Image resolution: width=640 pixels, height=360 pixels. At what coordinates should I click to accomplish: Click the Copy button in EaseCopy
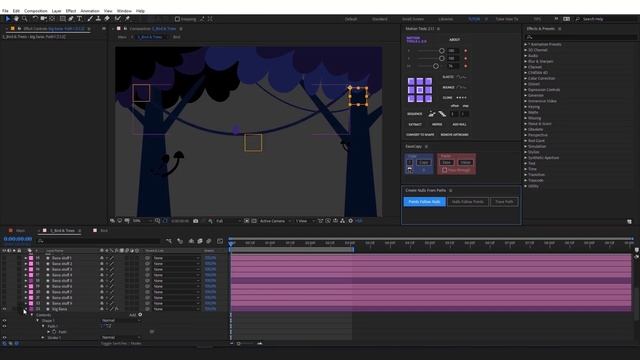tap(424, 162)
